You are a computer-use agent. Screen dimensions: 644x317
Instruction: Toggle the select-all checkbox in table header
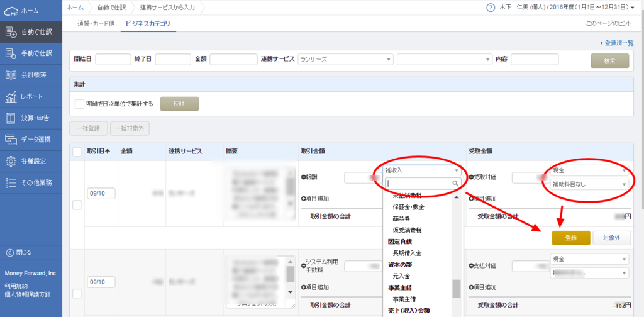point(77,152)
